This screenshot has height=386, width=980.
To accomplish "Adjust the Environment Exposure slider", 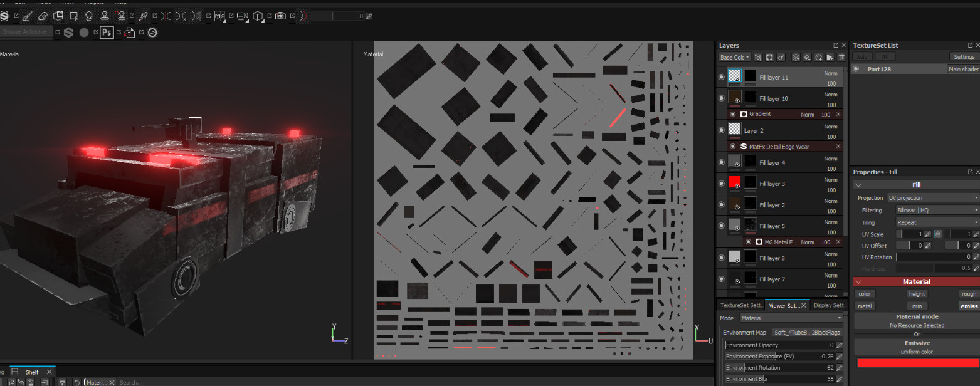I will (780, 356).
